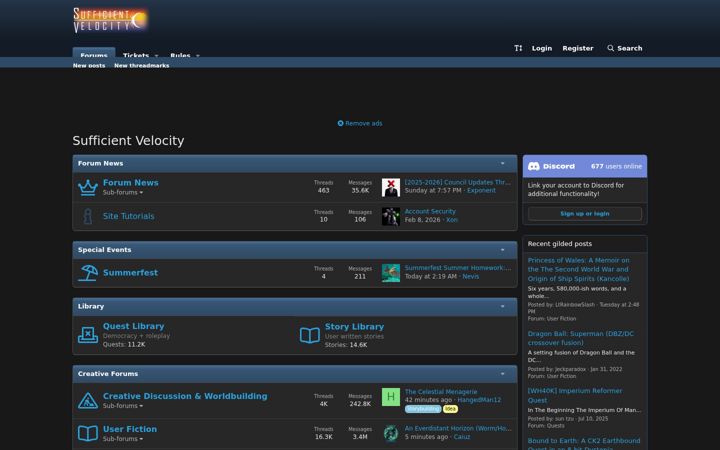Open the Account Security thread
This screenshot has height=450, width=720.
click(430, 211)
